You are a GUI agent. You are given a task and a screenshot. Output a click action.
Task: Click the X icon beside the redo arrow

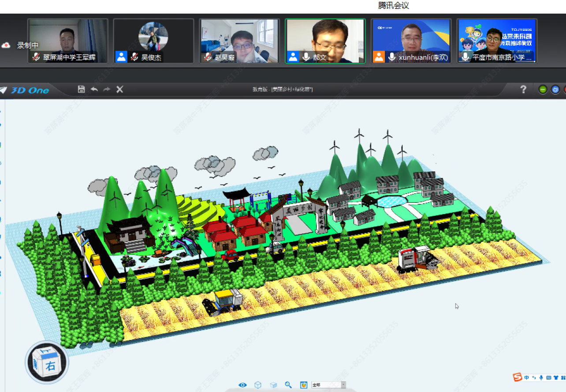(119, 89)
